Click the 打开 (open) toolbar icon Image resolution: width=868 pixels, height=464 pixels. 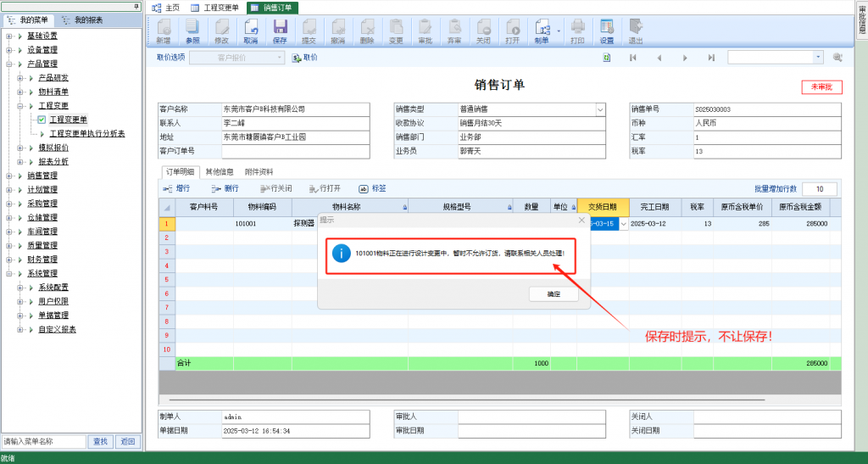[x=513, y=31]
